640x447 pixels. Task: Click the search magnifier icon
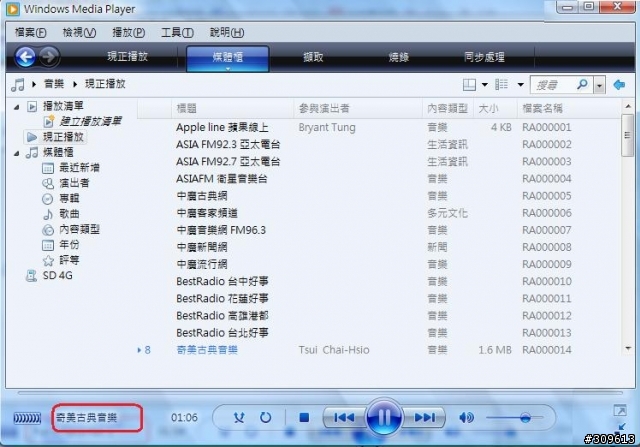tap(582, 85)
